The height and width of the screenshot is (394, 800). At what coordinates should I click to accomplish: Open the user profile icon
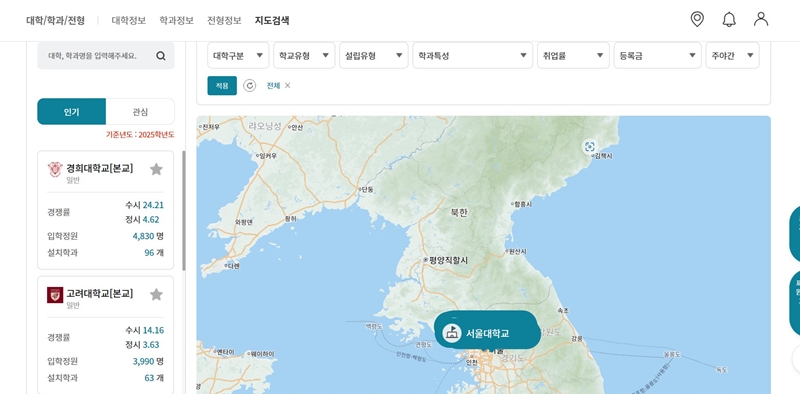coord(761,19)
